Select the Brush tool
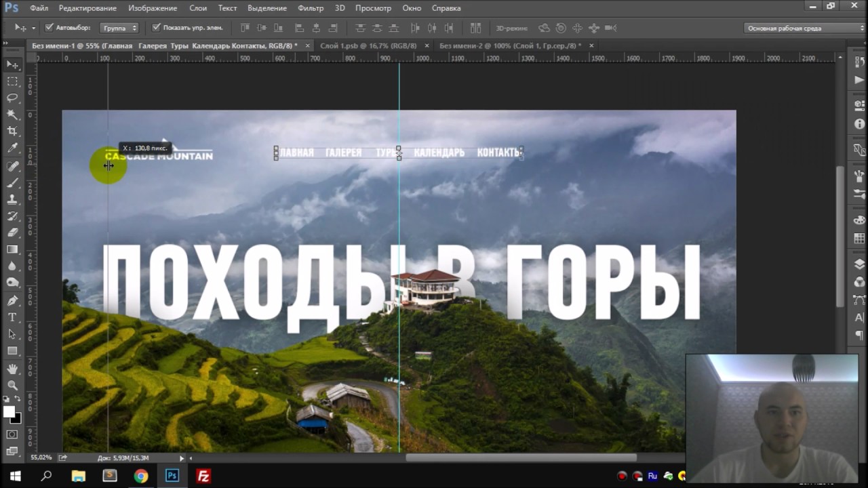The width and height of the screenshot is (868, 488). (12, 183)
